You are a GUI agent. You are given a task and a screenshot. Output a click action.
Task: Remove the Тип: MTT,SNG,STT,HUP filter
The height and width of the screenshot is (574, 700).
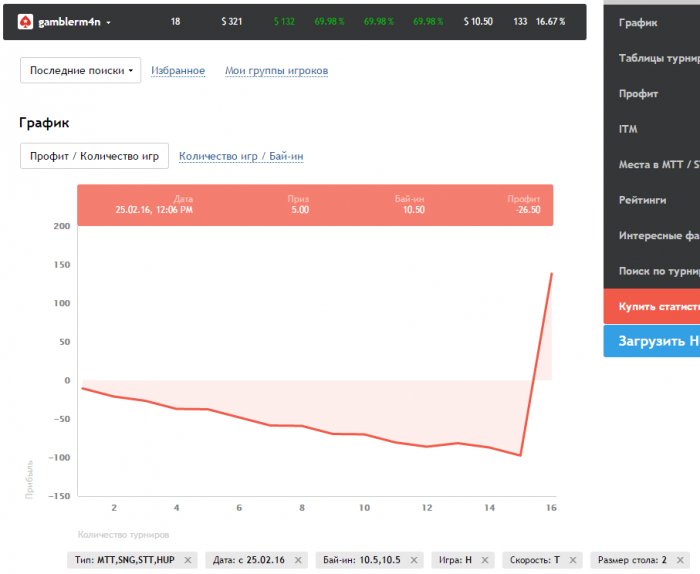(188, 560)
